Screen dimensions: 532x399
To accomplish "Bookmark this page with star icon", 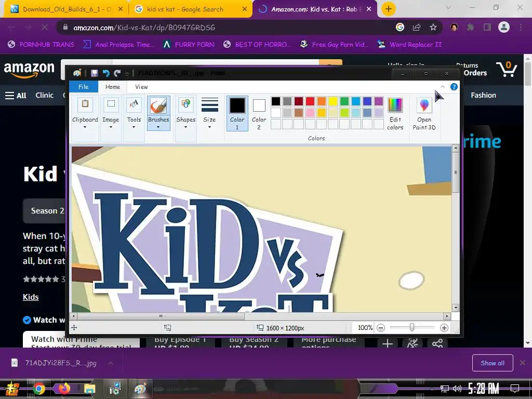I will click(433, 28).
